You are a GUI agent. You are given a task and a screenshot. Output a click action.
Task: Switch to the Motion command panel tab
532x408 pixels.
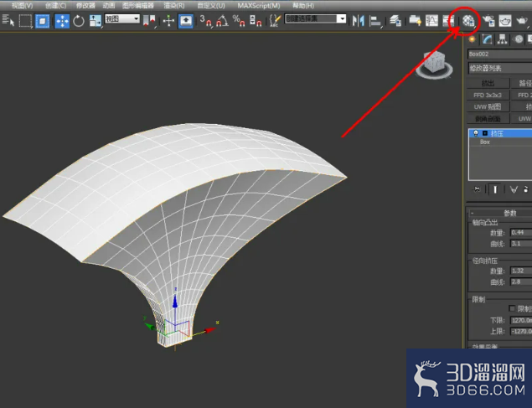[x=519, y=39]
